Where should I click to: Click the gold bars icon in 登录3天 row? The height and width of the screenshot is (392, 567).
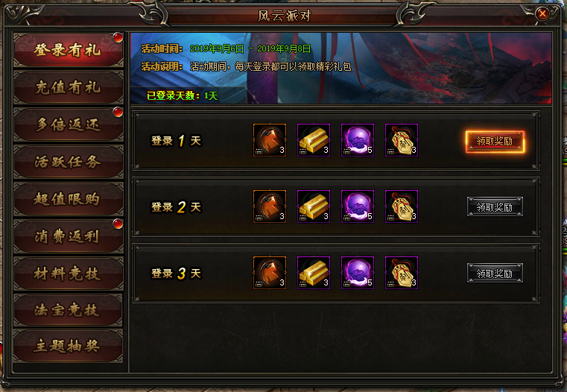(x=314, y=273)
